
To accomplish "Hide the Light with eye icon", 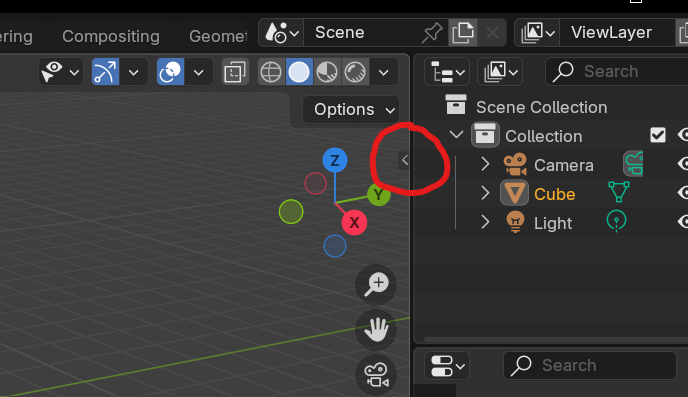I will [683, 222].
